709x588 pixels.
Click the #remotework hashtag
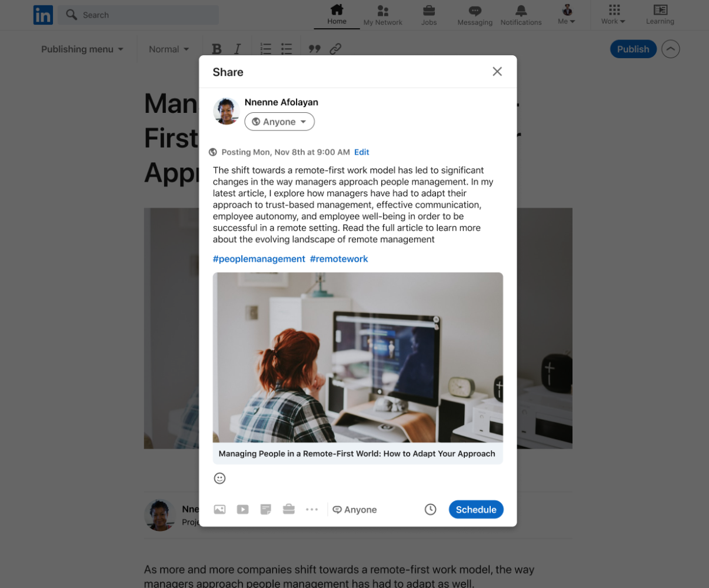pos(339,259)
